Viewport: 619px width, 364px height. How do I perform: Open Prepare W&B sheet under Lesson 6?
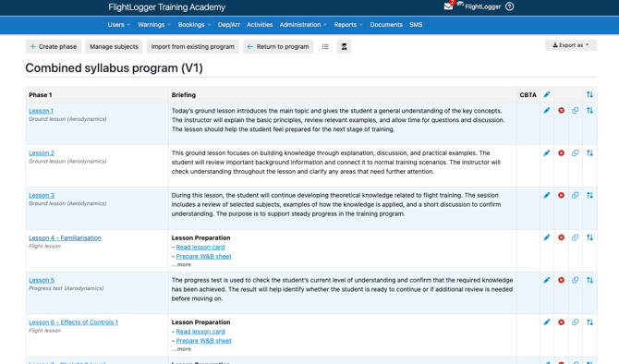(203, 341)
